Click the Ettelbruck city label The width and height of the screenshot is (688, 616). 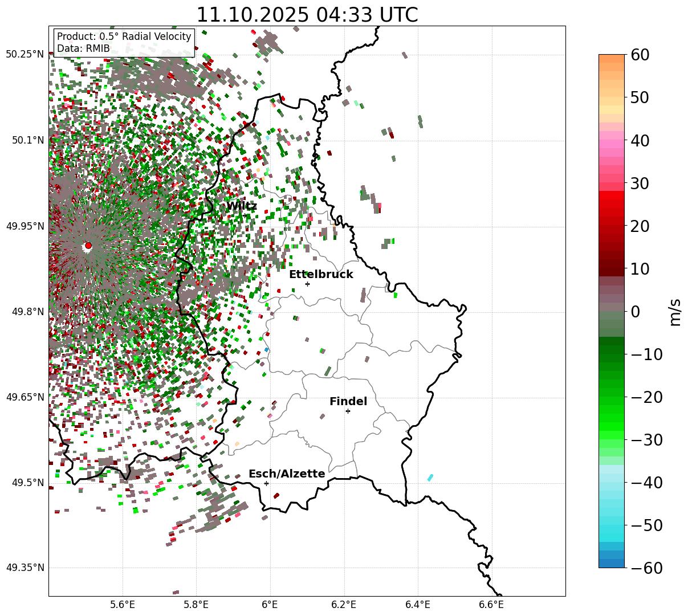pos(321,274)
